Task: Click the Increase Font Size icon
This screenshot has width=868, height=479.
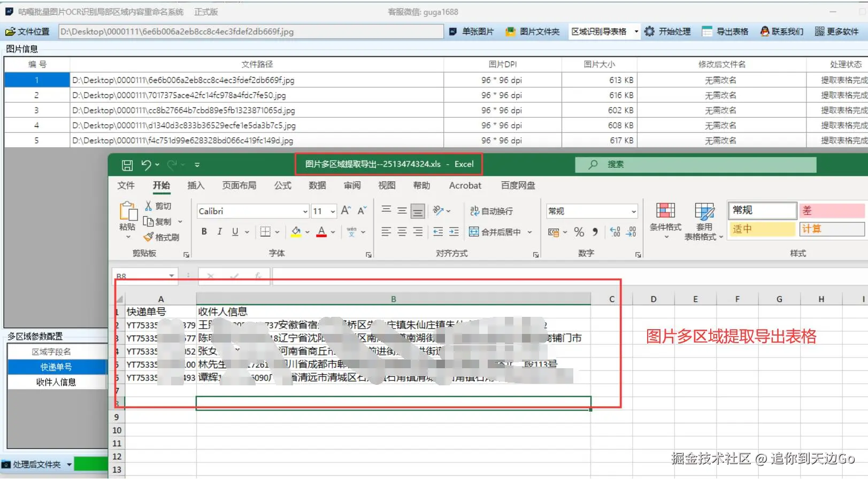Action: [346, 211]
